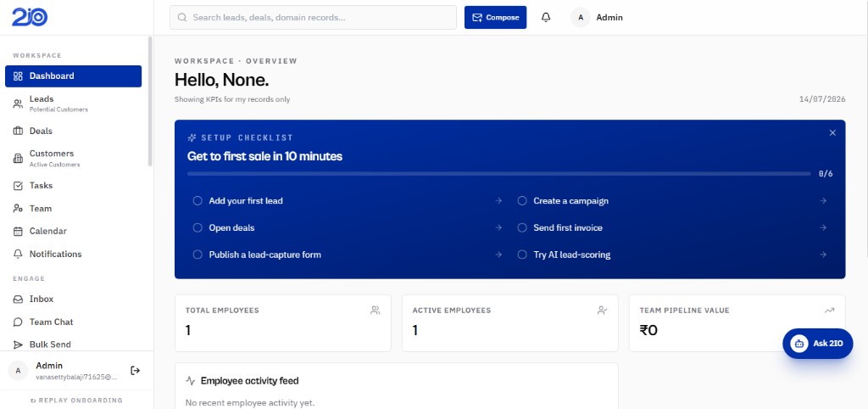Click the Team Chat bubble icon

click(x=18, y=322)
